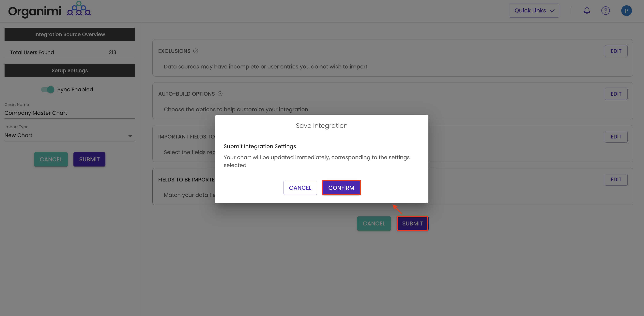Screen dimensions: 644x316
Task: Click the Sync Enabled label
Action: [75, 89]
